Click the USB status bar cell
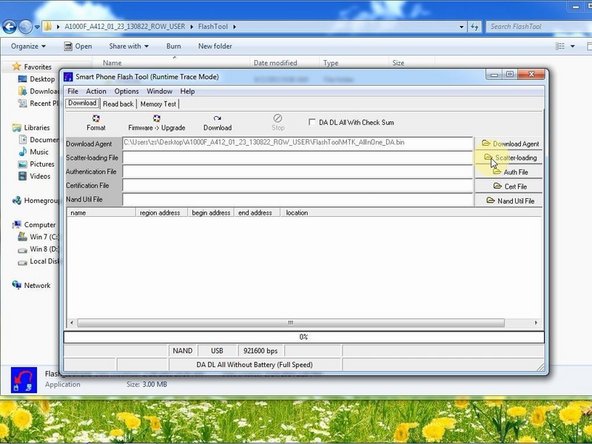This screenshot has width=592, height=444. (217, 351)
